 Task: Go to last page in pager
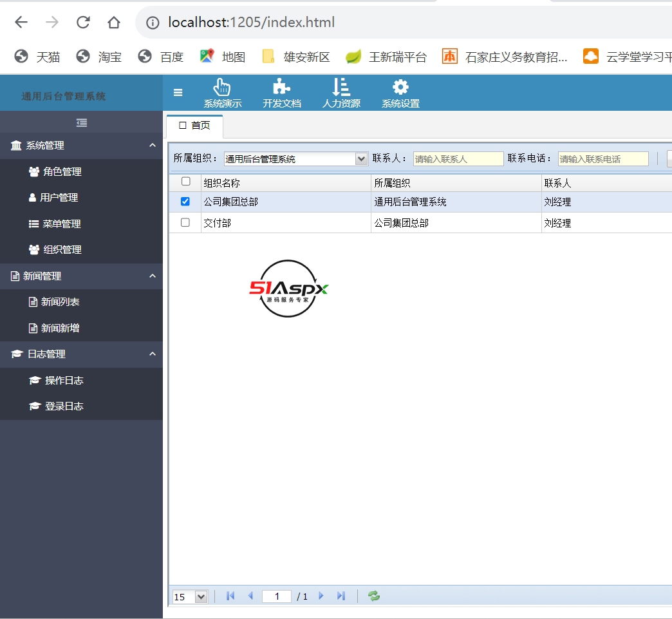pyautogui.click(x=341, y=596)
